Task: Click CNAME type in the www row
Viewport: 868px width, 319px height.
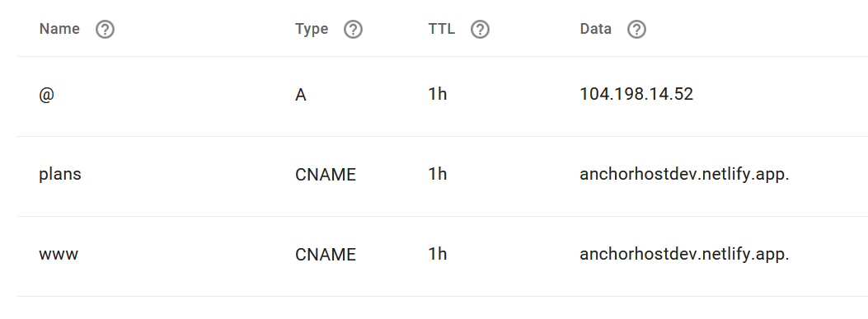Action: (x=326, y=254)
